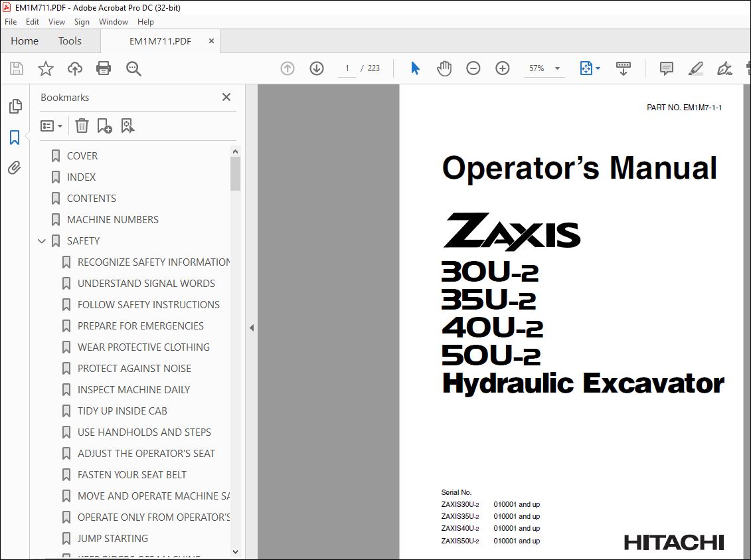Add file to starred favorites
This screenshot has height=560, width=751.
pos(46,68)
